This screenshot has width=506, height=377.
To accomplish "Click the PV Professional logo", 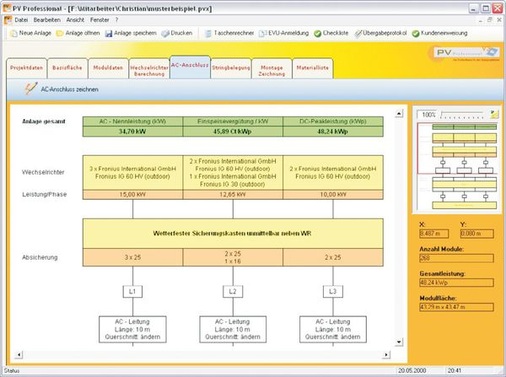I will (466, 52).
